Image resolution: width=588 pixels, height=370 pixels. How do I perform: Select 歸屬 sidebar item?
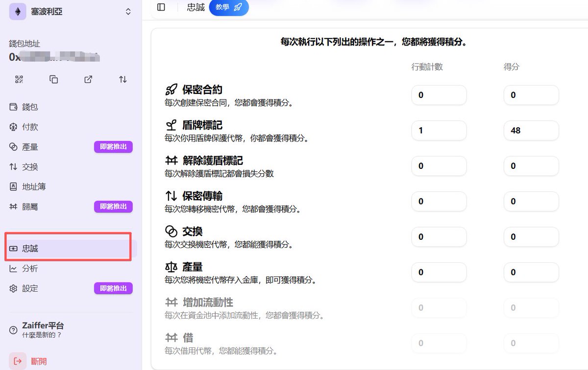click(x=71, y=207)
